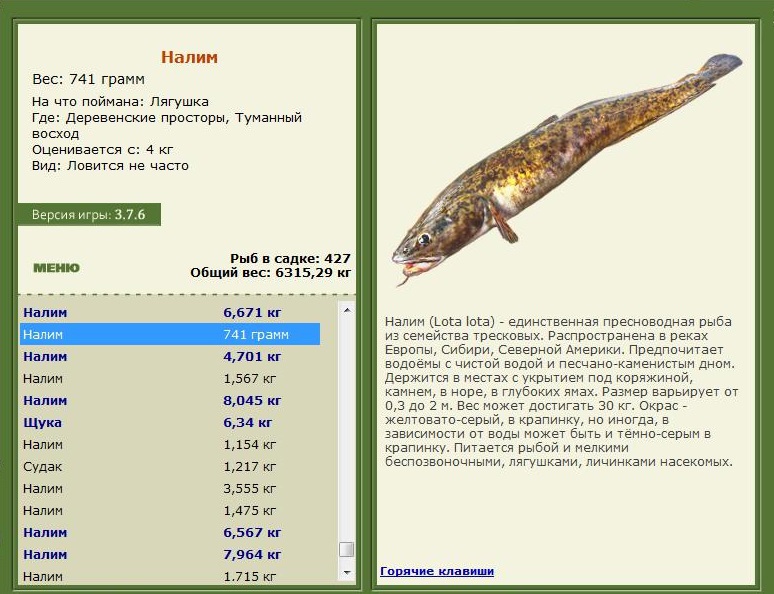The height and width of the screenshot is (594, 774).
Task: Select the Налим 1,567 кг row
Action: tap(170, 379)
